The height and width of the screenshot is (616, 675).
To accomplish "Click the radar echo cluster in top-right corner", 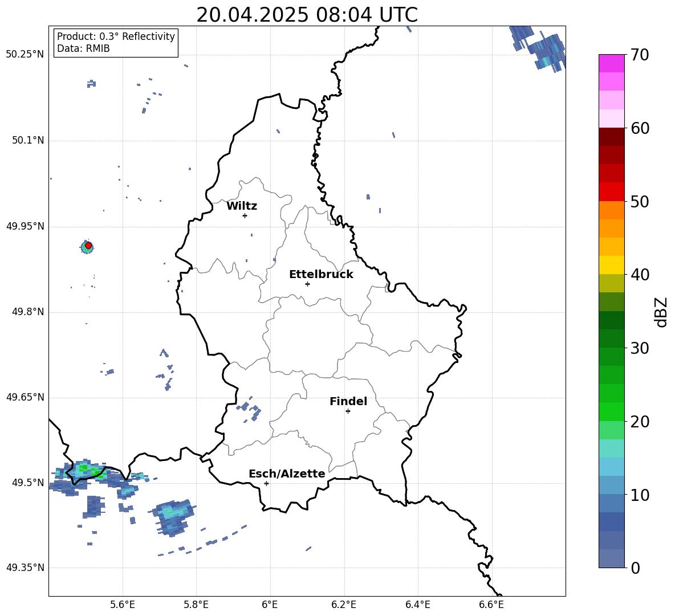I will pos(538,47).
